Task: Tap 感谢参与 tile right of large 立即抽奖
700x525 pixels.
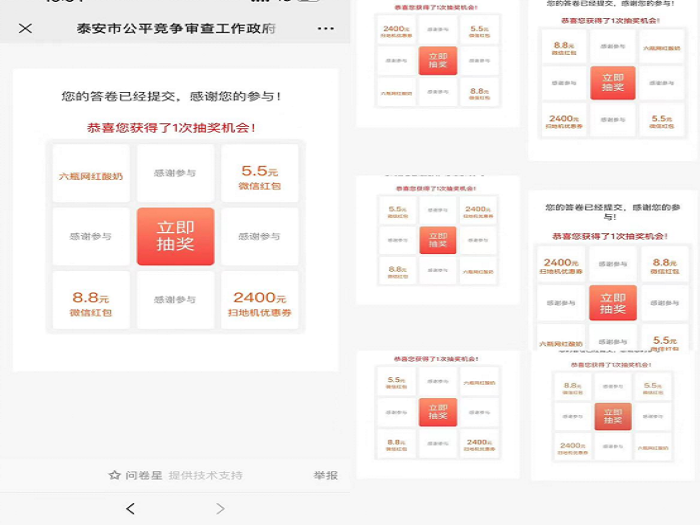Action: (x=260, y=236)
